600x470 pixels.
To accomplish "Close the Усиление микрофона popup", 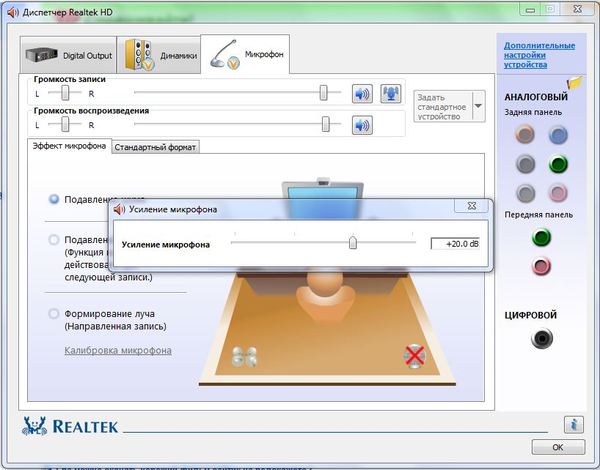I will pyautogui.click(x=471, y=206).
